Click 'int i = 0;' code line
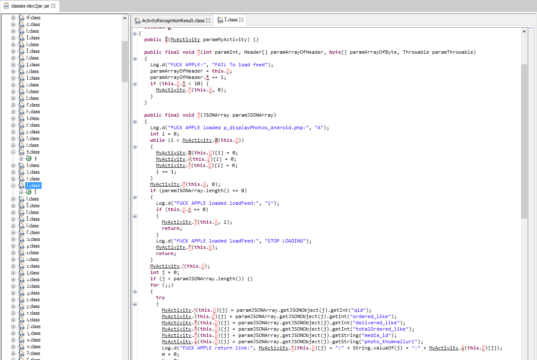This screenshot has height=360, width=537. pyautogui.click(x=164, y=134)
